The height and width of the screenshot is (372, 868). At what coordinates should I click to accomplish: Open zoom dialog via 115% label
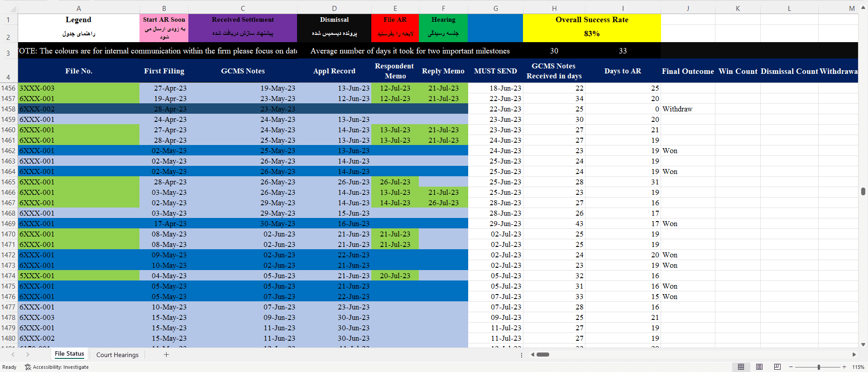(858, 367)
